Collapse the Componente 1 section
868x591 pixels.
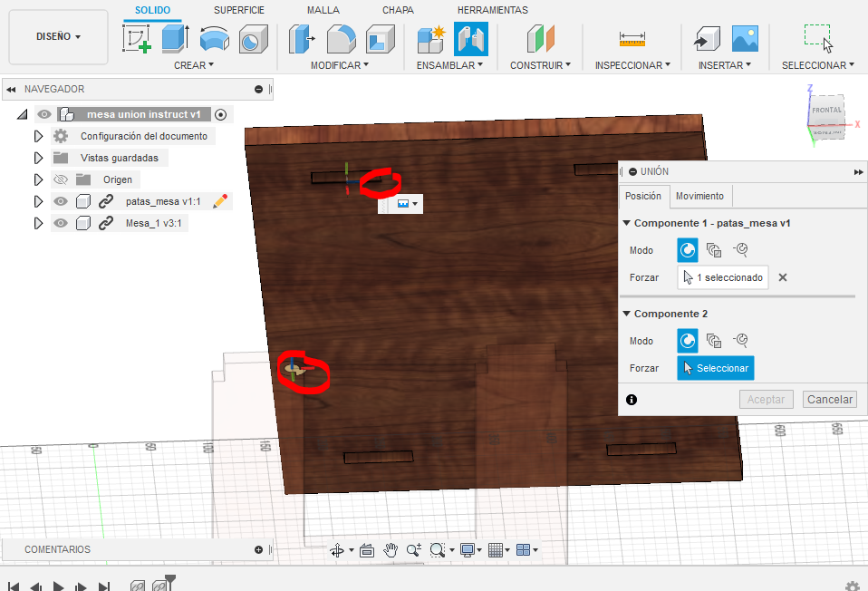pos(627,223)
